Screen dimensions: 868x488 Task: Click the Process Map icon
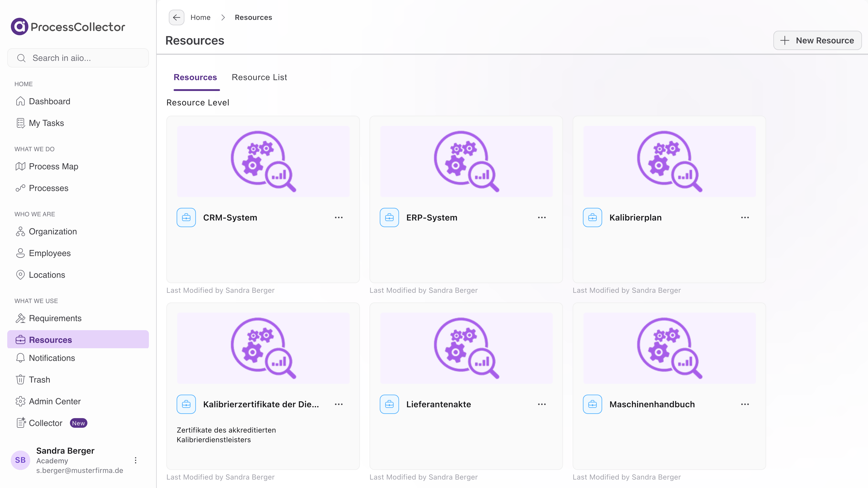(x=20, y=166)
